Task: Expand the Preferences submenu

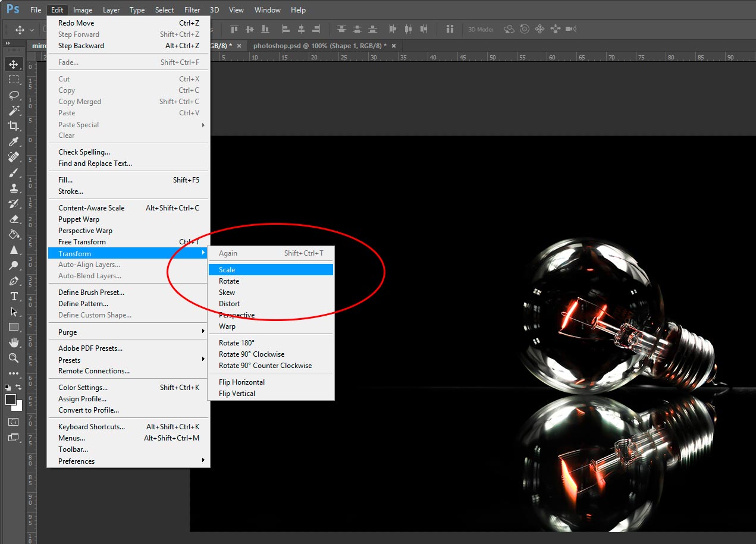Action: [x=128, y=461]
